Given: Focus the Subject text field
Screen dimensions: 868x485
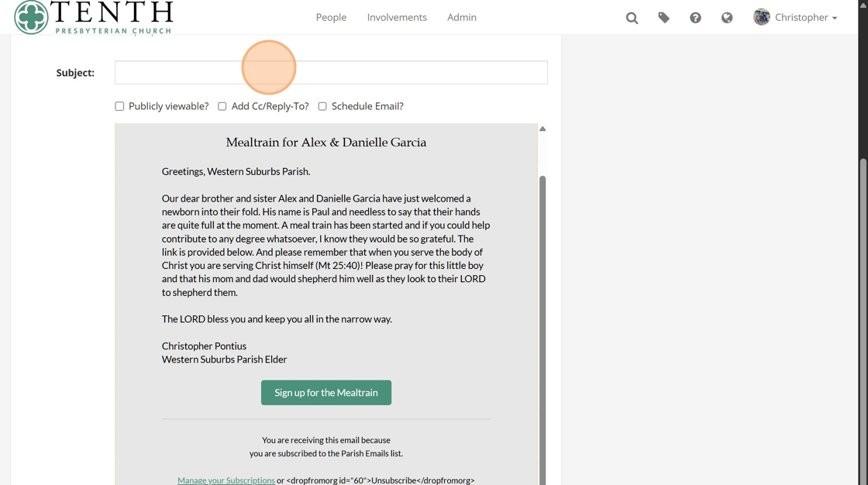Looking at the screenshot, I should [331, 73].
